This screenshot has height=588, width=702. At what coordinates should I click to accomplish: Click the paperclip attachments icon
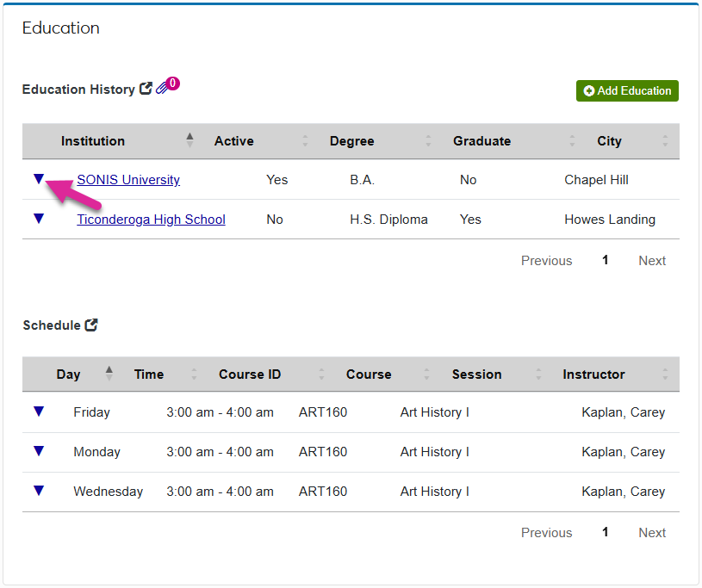point(164,89)
